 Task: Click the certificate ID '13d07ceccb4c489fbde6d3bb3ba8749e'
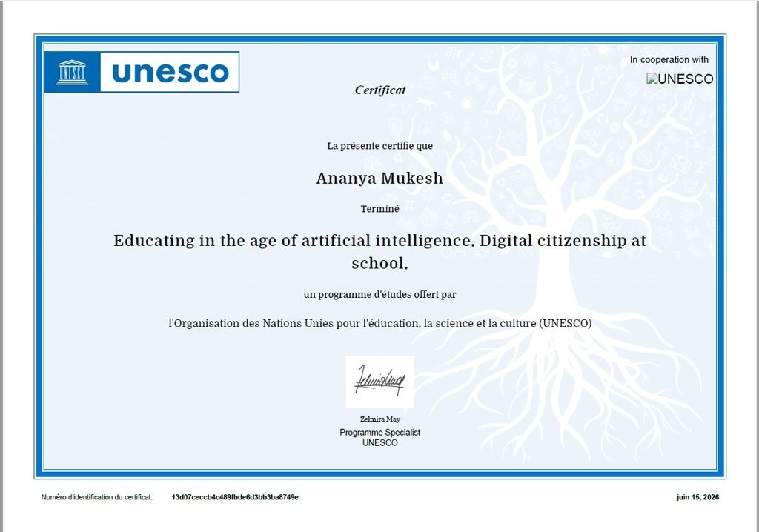coord(235,497)
